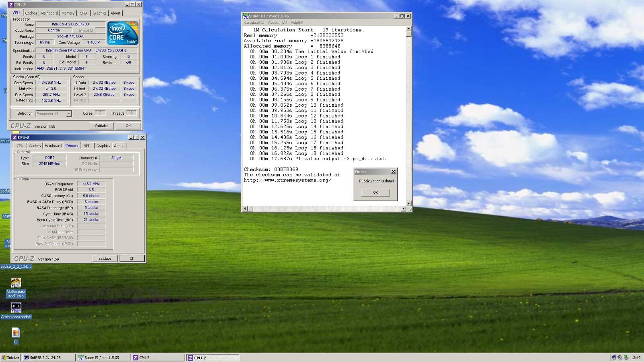
Task: Open the RealTemp desktop shortcut icon
Action: [16, 283]
